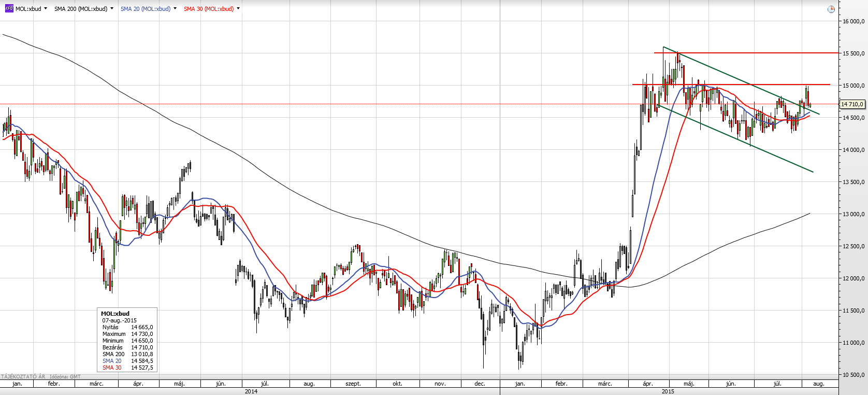
Task: Click the 12 500,0 price axis label
Action: (853, 246)
